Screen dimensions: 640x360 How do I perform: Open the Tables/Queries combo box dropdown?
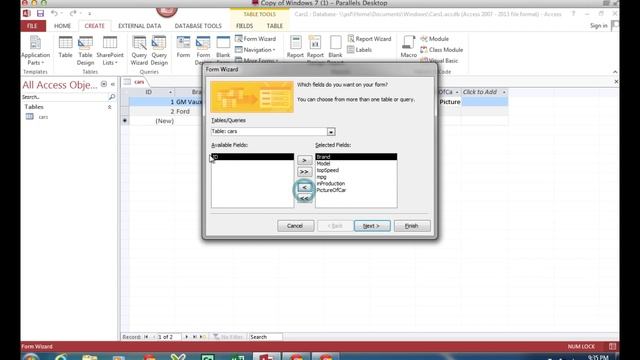point(331,132)
